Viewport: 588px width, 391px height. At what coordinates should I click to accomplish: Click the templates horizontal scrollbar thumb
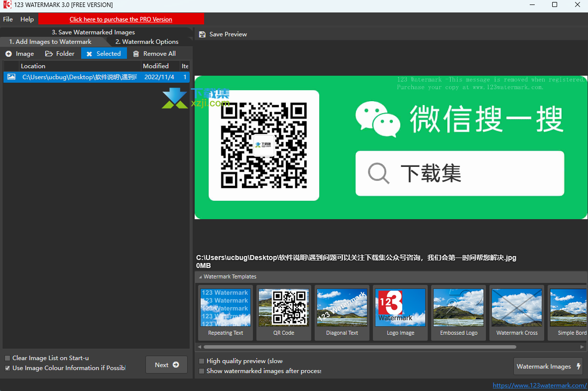pyautogui.click(x=359, y=347)
